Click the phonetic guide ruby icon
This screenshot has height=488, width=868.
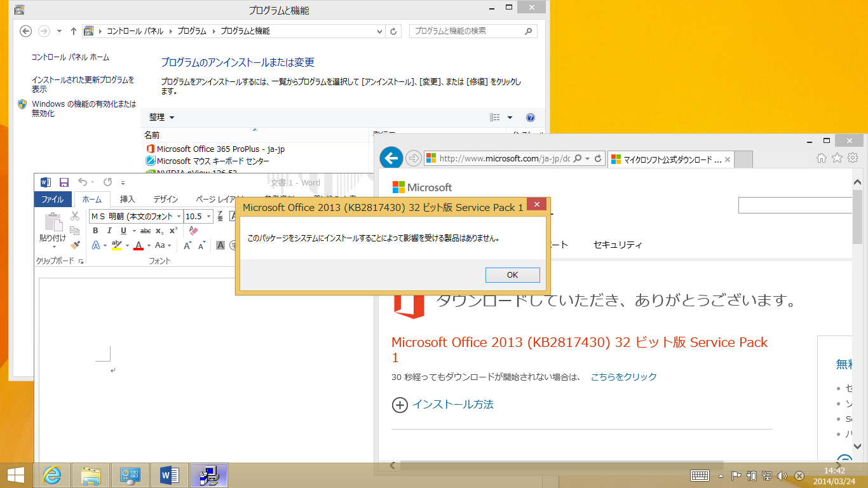tap(220, 217)
